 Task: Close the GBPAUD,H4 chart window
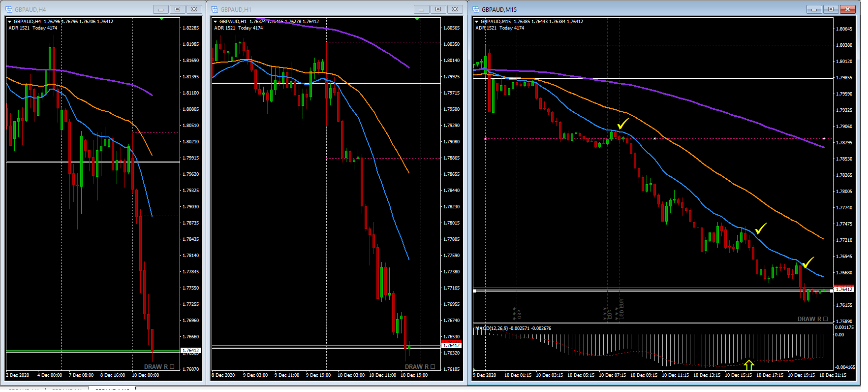(x=194, y=9)
